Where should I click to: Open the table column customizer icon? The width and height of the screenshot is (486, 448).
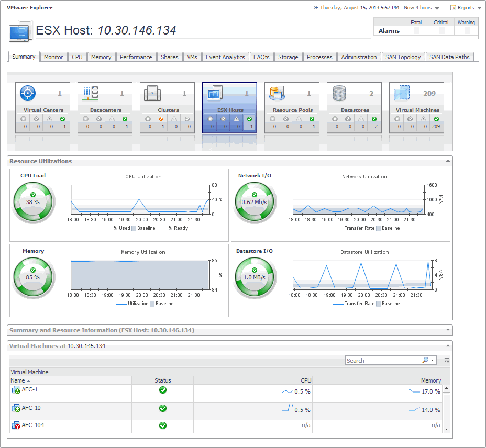pos(447,360)
